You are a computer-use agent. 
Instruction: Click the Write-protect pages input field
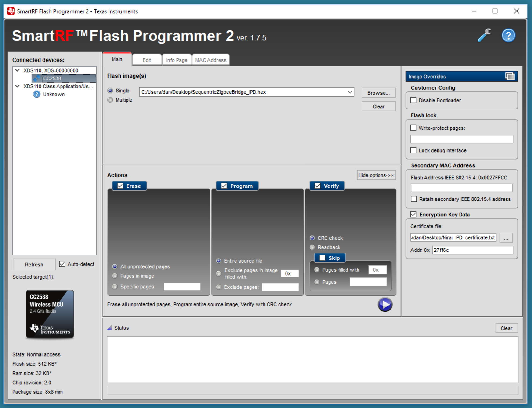461,139
